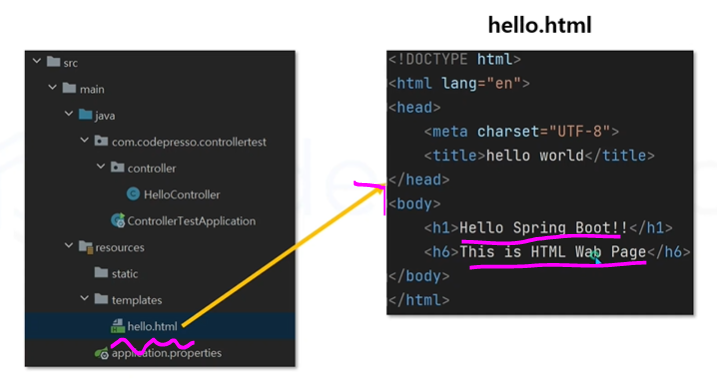Select the resources folder label
717x386 pixels.
pyautogui.click(x=120, y=247)
